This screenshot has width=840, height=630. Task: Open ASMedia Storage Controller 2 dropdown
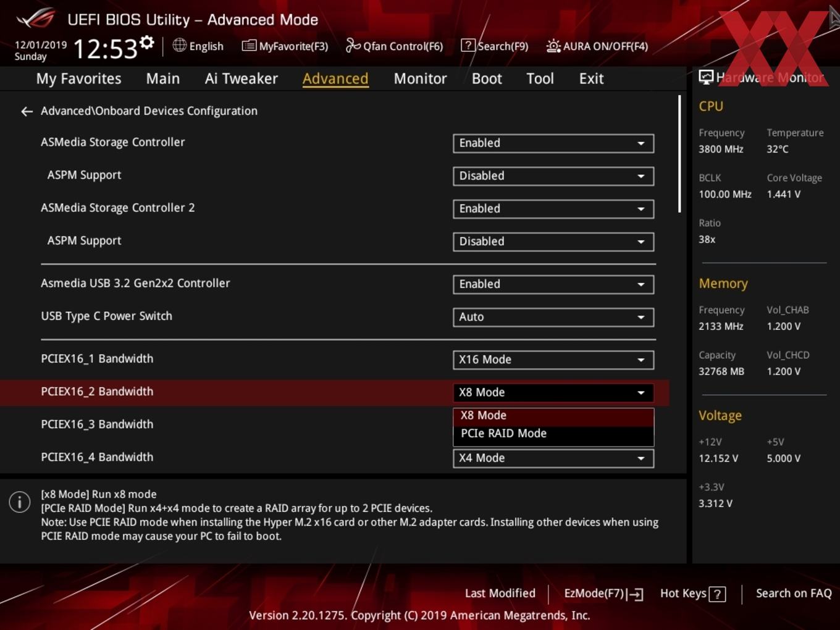point(553,209)
